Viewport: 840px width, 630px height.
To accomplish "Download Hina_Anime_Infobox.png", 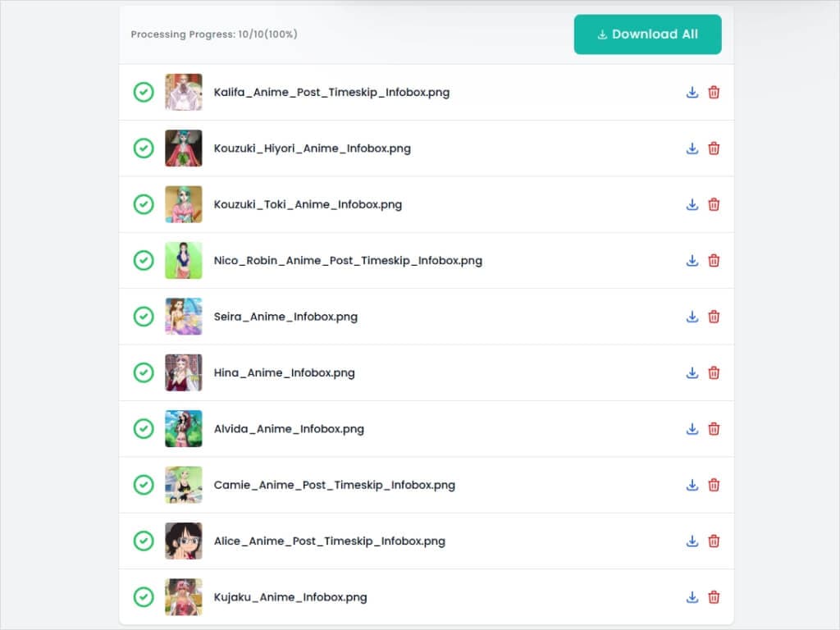I will tap(692, 373).
